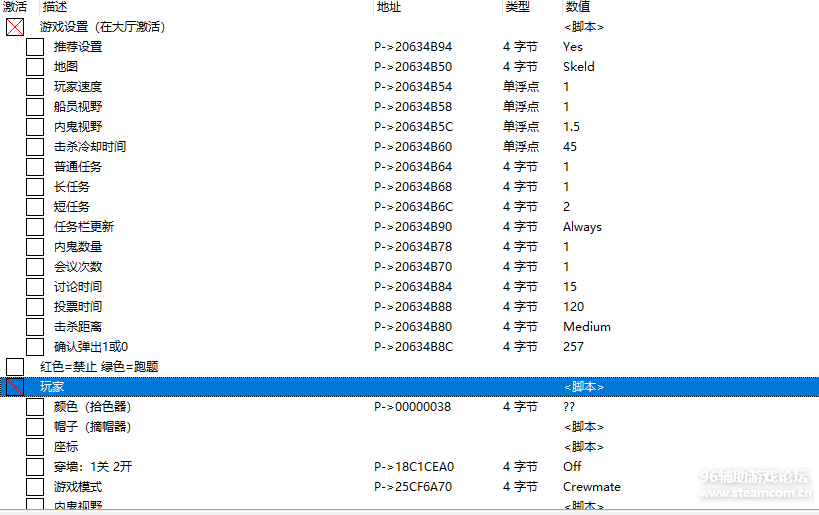This screenshot has width=819, height=515.
Task: Change the Crewmate value of 游戏模式
Action: (x=591, y=487)
